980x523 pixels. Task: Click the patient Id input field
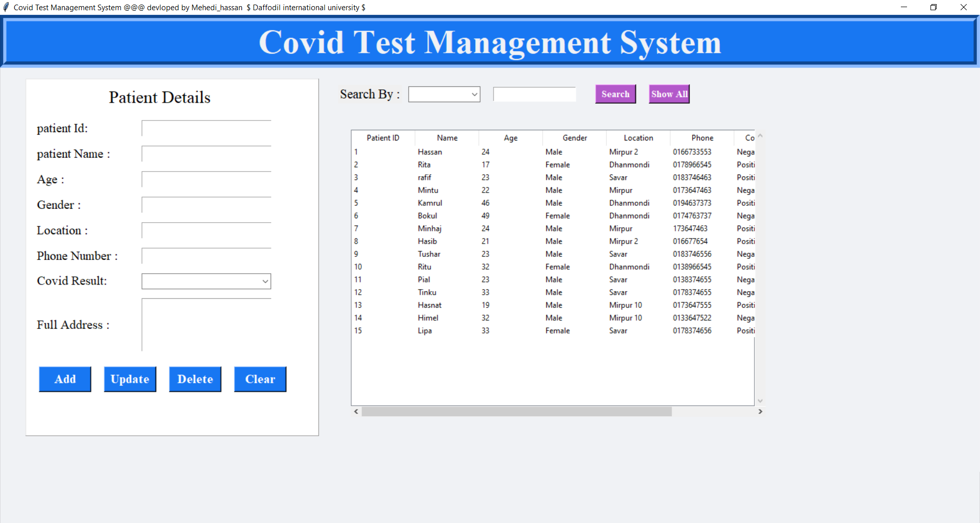206,128
